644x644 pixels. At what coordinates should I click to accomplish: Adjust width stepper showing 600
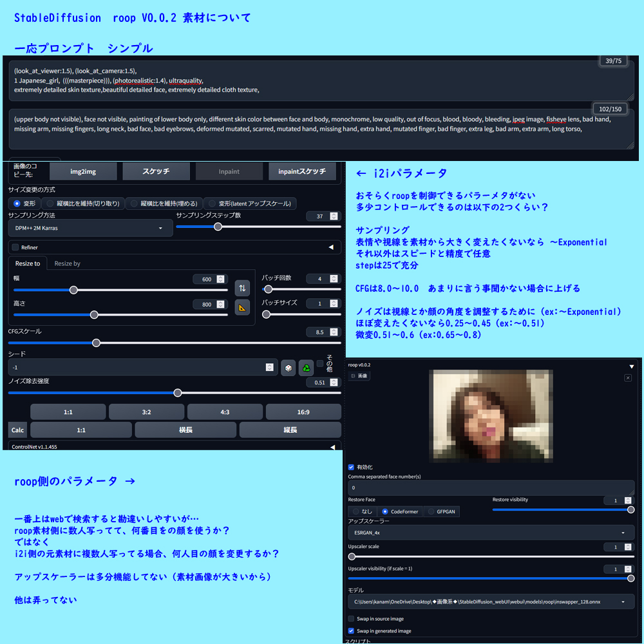220,279
